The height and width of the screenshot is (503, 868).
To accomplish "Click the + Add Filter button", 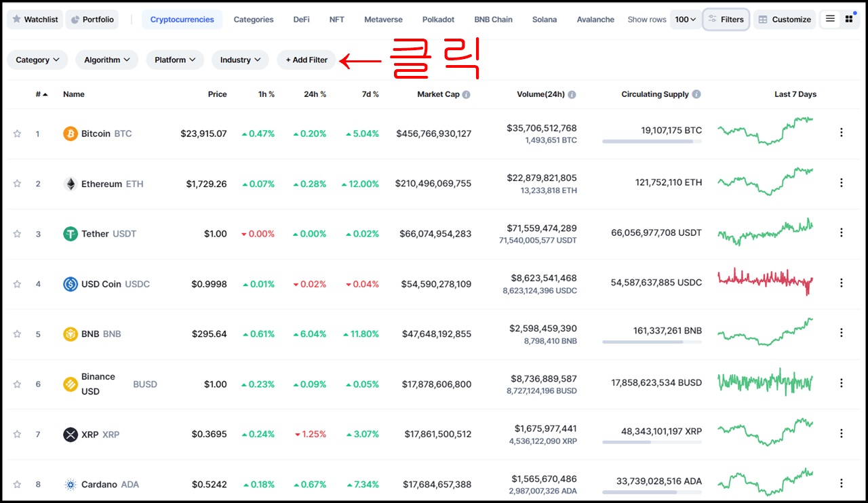I will coord(307,60).
